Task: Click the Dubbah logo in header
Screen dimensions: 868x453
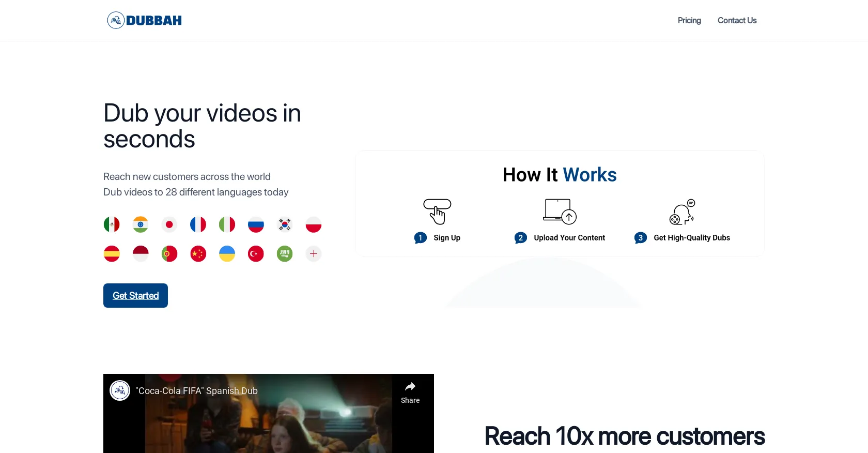Action: click(x=144, y=20)
